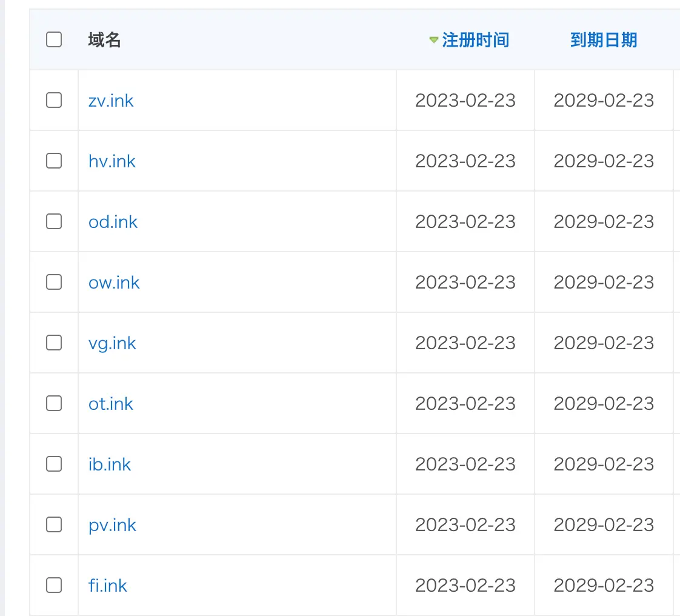Tick the fi.ink checkbox
680x616 pixels.
(x=54, y=585)
